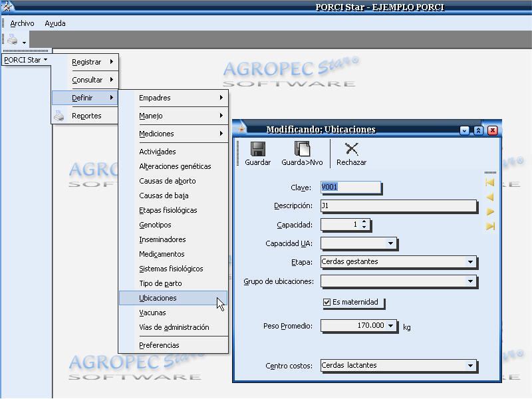This screenshot has width=532, height=399.
Task: Choose Sistemas fisiológicos menu entry
Action: point(174,269)
